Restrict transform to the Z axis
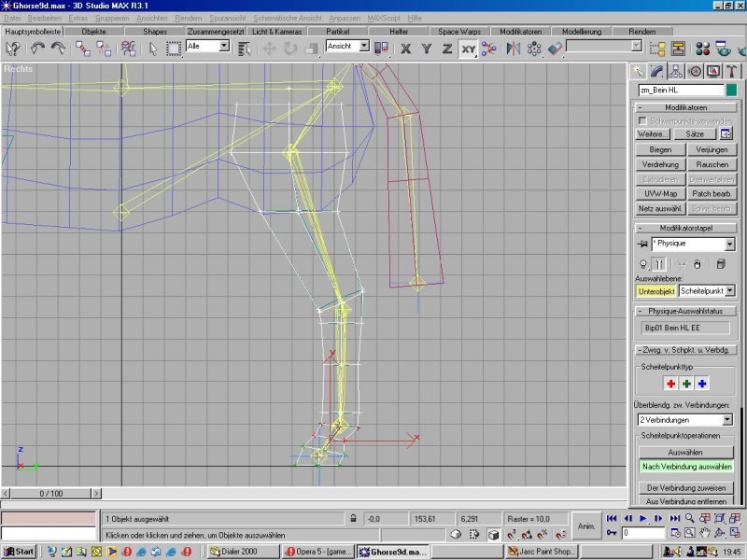The width and height of the screenshot is (747, 560). tap(446, 48)
